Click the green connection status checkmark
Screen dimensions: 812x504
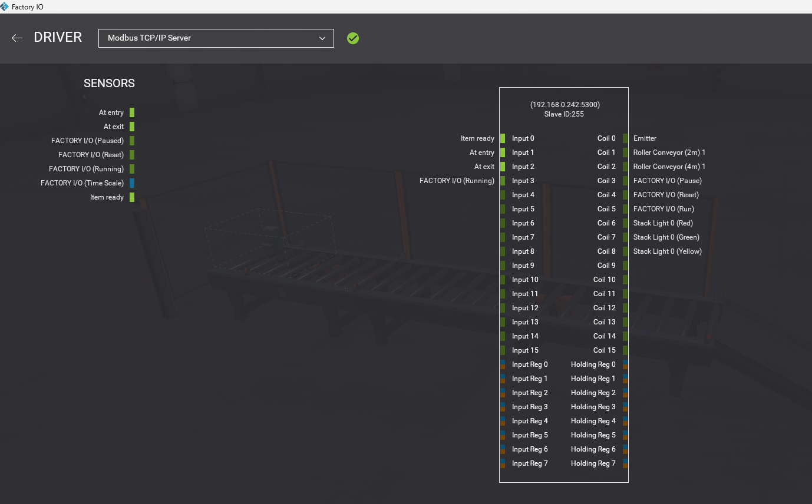point(353,38)
